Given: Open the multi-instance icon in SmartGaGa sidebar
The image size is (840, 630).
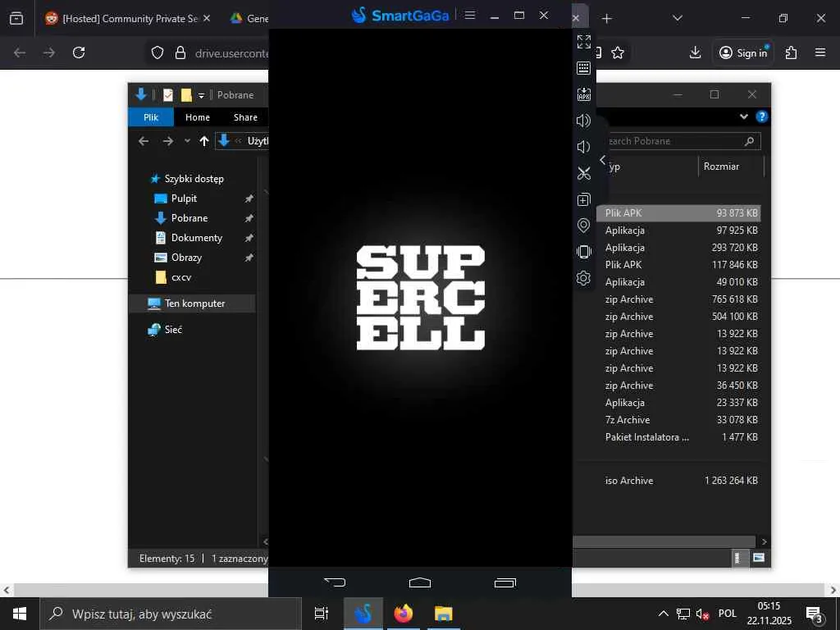Looking at the screenshot, I should coord(583,199).
